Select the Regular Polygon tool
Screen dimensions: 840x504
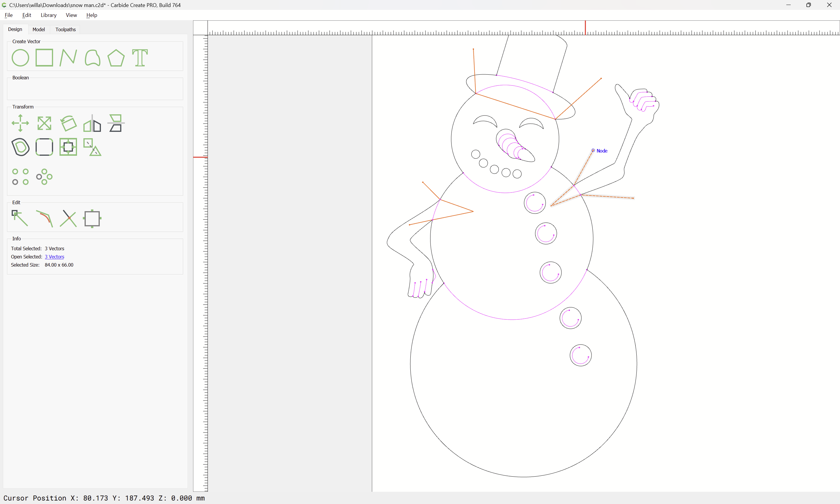tap(116, 58)
